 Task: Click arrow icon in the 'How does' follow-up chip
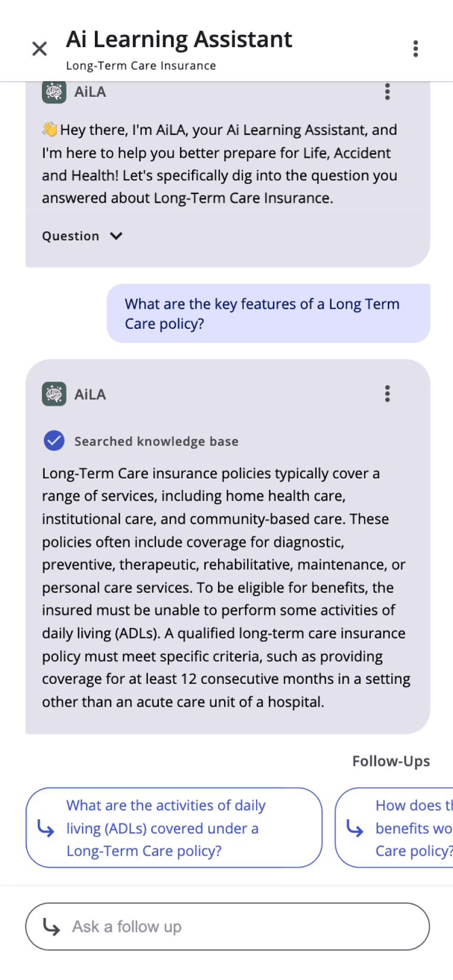click(x=355, y=828)
